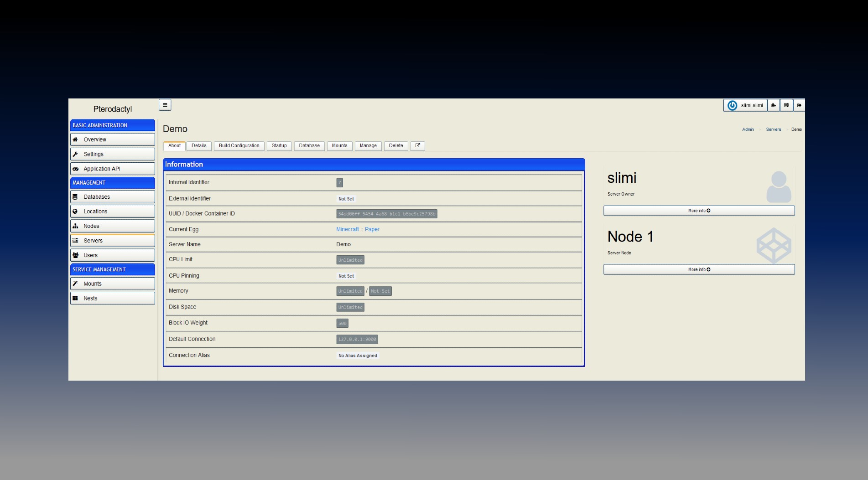Viewport: 868px width, 480px height.
Task: Click More info under slimi owner card
Action: click(x=698, y=211)
